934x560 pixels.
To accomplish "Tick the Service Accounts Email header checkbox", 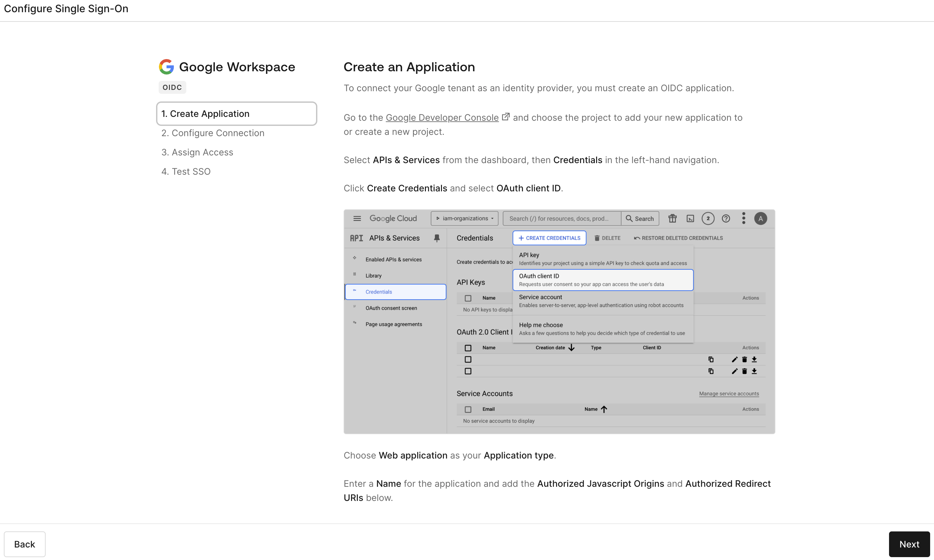I will 468,409.
